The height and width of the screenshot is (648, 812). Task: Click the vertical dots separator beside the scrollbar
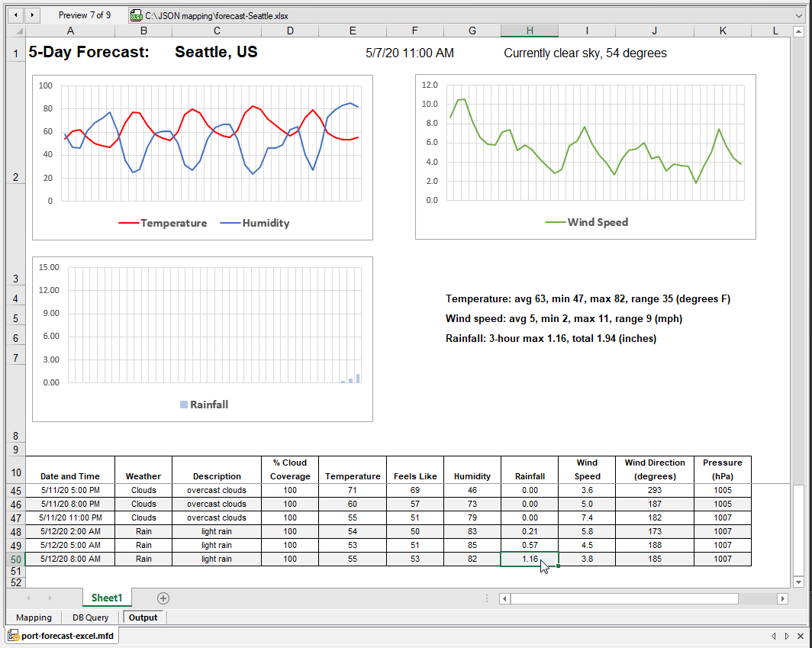click(x=487, y=598)
